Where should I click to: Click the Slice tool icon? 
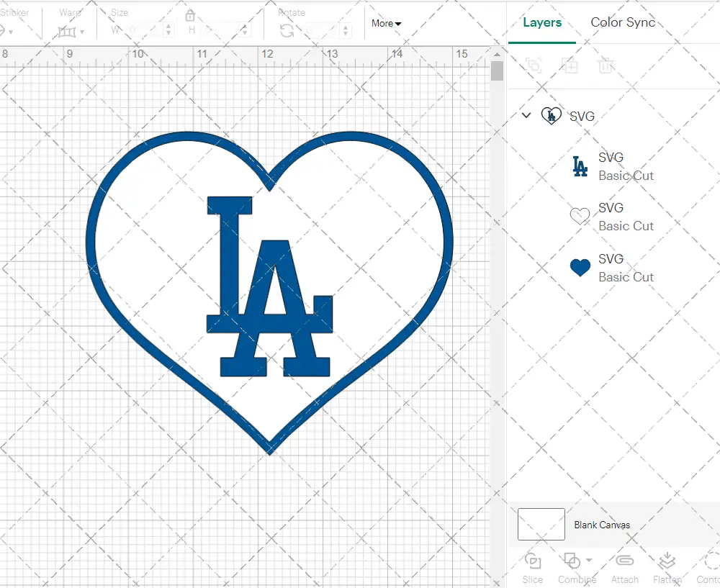pyautogui.click(x=533, y=561)
